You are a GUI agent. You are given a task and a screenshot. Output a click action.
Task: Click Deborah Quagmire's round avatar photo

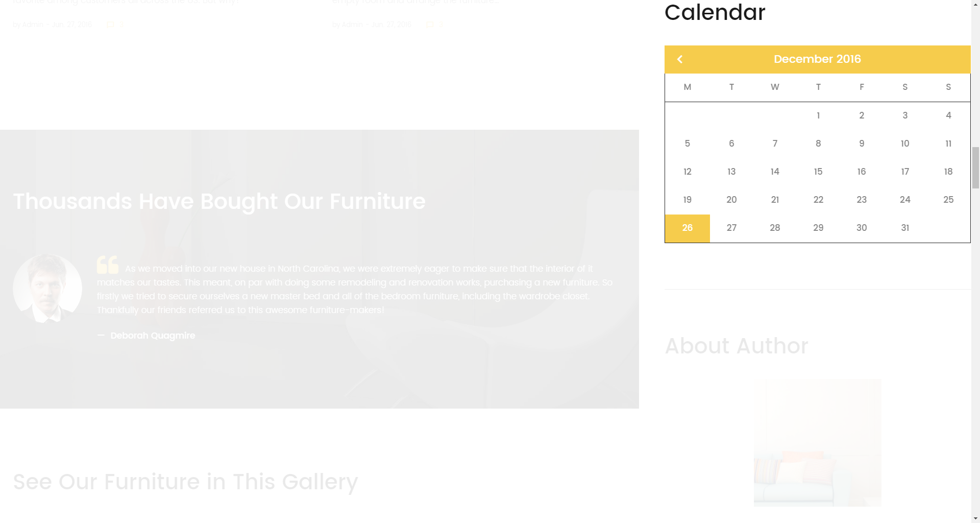point(47,289)
